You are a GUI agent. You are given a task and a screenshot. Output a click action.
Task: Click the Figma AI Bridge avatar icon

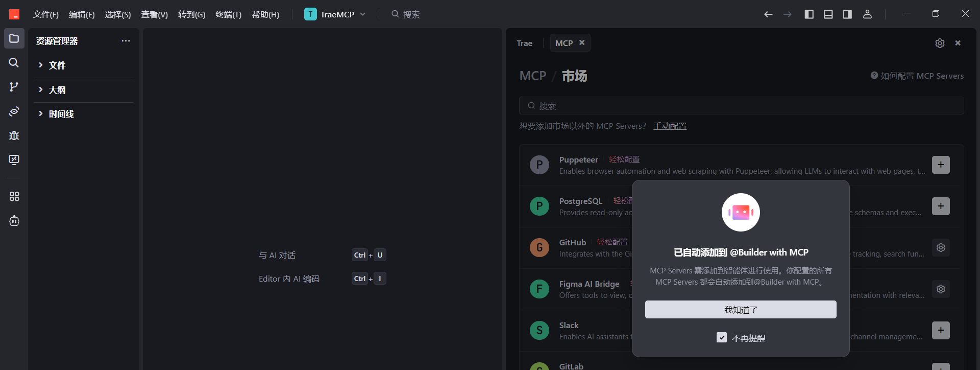pyautogui.click(x=540, y=289)
